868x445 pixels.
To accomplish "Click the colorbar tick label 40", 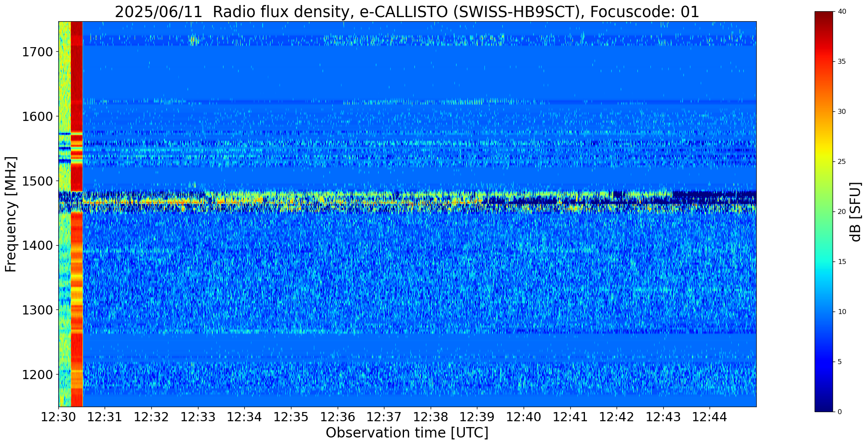I will 842,12.
